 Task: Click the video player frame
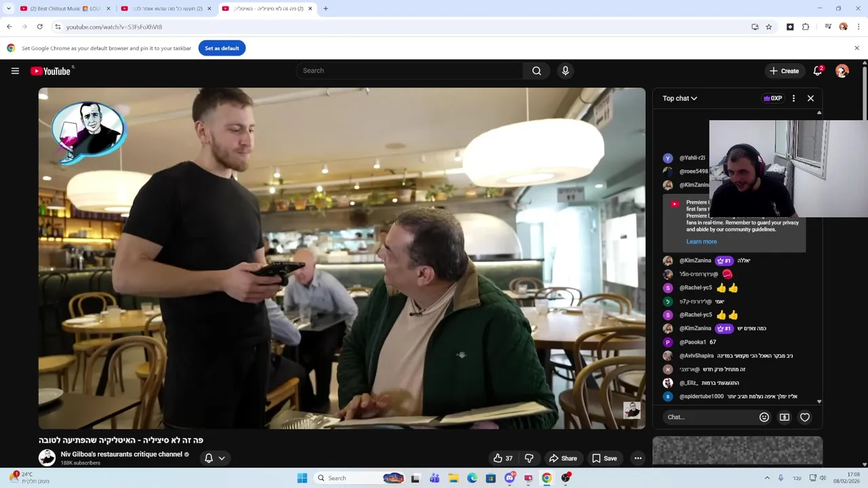[x=342, y=258]
